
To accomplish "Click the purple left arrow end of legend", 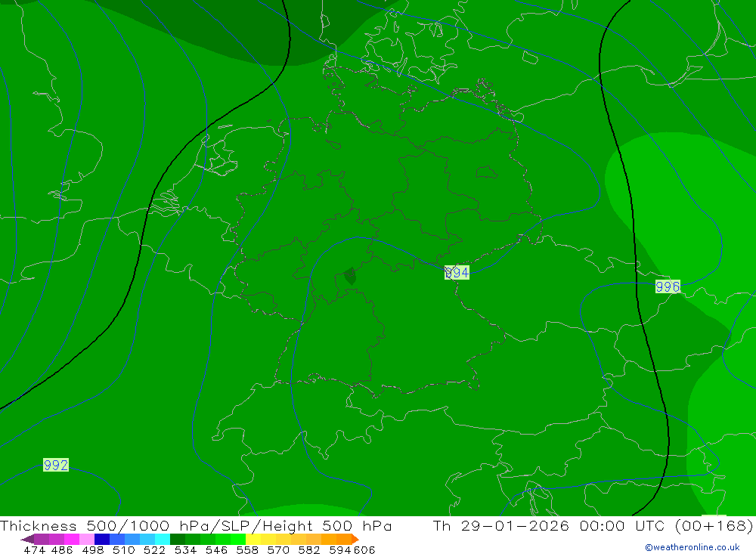I will coord(28,539).
